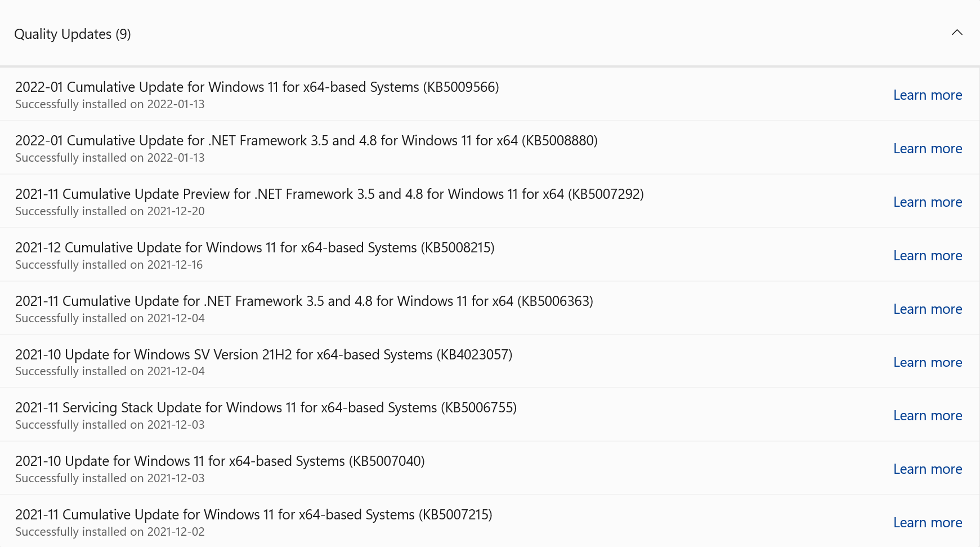Viewport: 980px width, 547px height.
Task: Click the Quality Updates (9) header
Action: (490, 33)
